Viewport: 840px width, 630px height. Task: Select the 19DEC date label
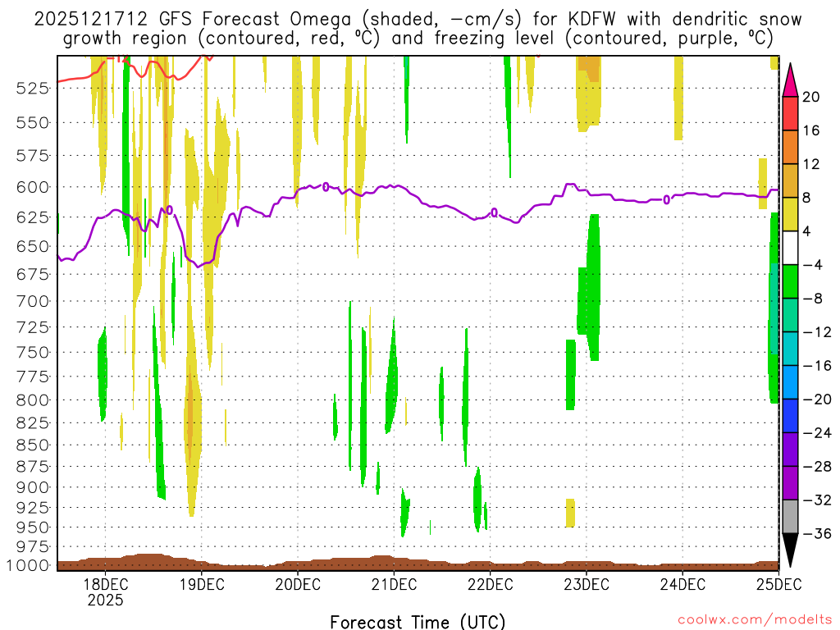(x=202, y=584)
